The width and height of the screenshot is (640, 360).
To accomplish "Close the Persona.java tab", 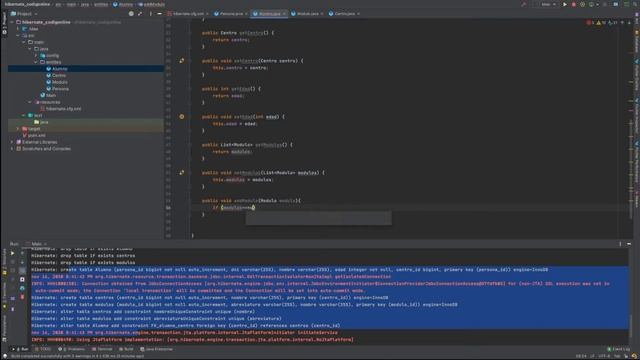I will coord(246,14).
